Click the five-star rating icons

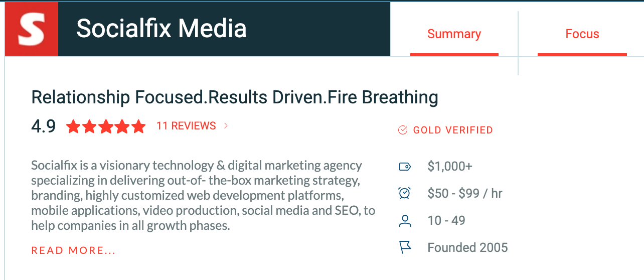pyautogui.click(x=106, y=126)
